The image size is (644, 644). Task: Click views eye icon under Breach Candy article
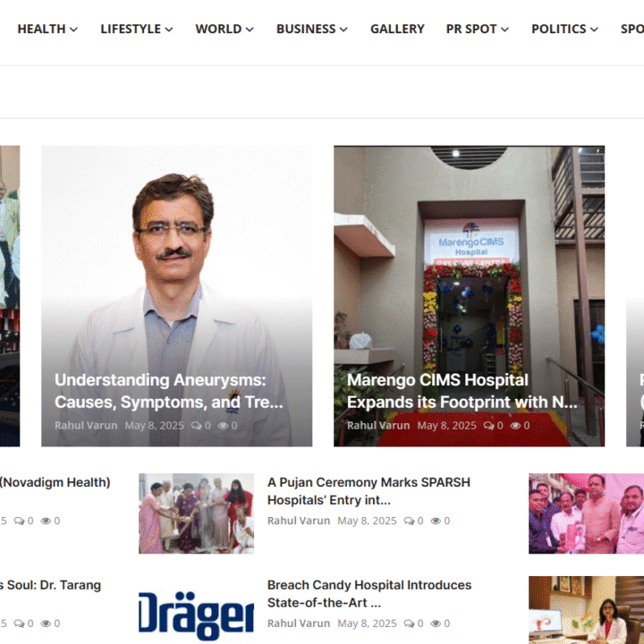[436, 623]
